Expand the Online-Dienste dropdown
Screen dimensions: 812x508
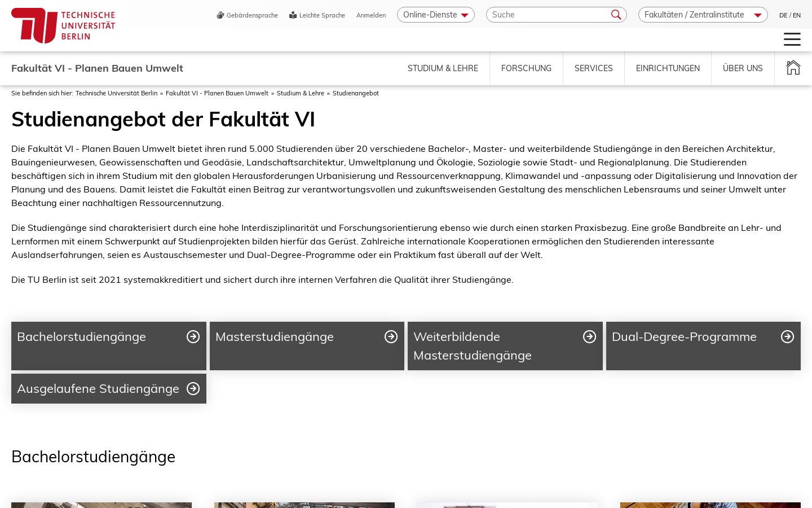436,15
